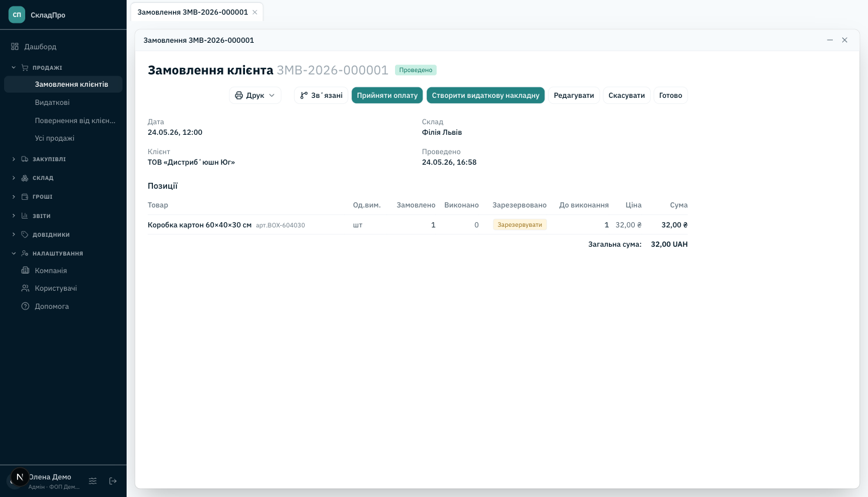Click date value 24.05.26, 12:00

pyautogui.click(x=175, y=132)
